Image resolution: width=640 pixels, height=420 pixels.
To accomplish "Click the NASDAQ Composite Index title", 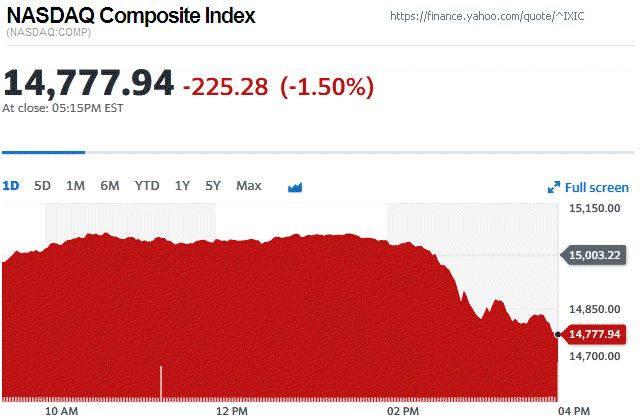I will (130, 16).
